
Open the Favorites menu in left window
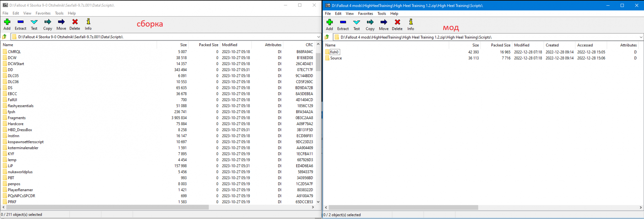click(x=43, y=13)
